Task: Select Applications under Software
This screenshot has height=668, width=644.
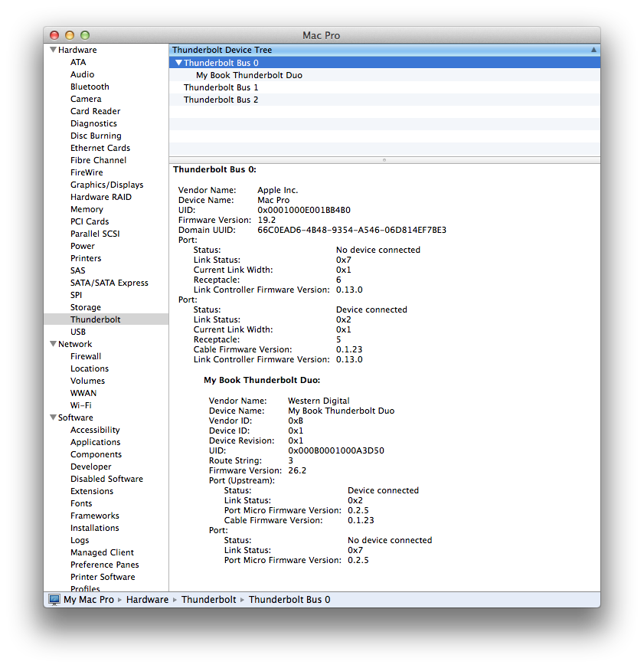Action: [x=96, y=442]
